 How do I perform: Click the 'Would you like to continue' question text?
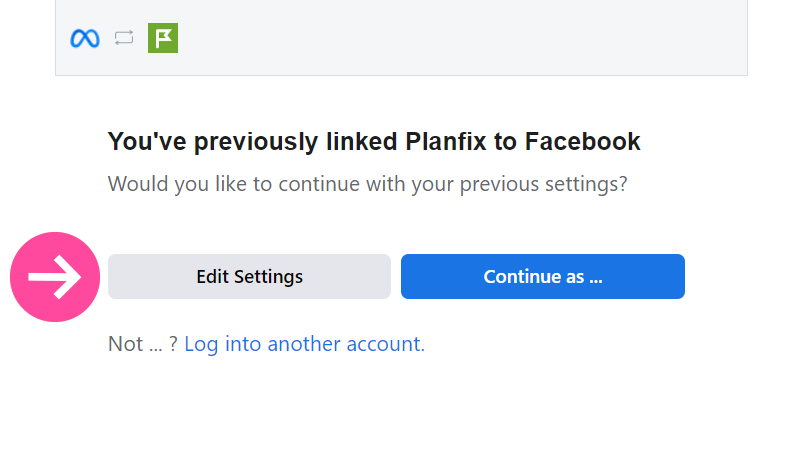point(367,184)
